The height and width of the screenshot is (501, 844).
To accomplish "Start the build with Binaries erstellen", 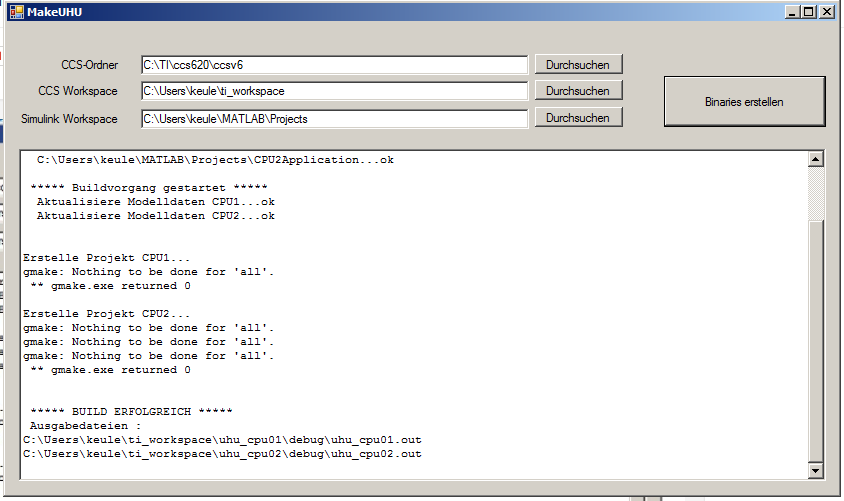I will 744,101.
